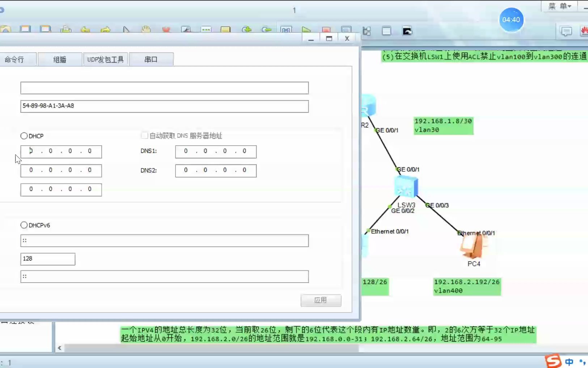Select the R2 router device
The image size is (588, 368).
pyautogui.click(x=369, y=105)
